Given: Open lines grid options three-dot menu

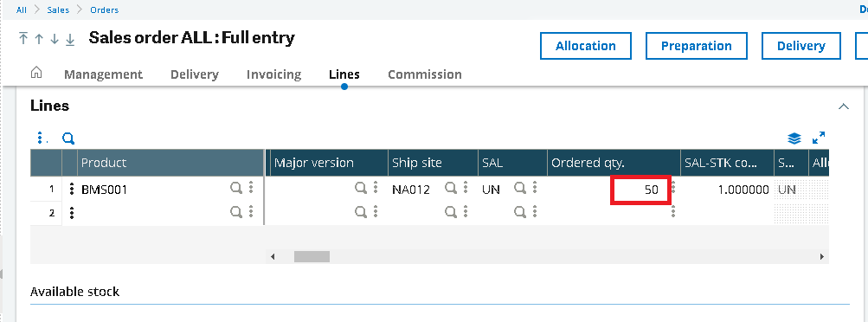Looking at the screenshot, I should (40, 138).
